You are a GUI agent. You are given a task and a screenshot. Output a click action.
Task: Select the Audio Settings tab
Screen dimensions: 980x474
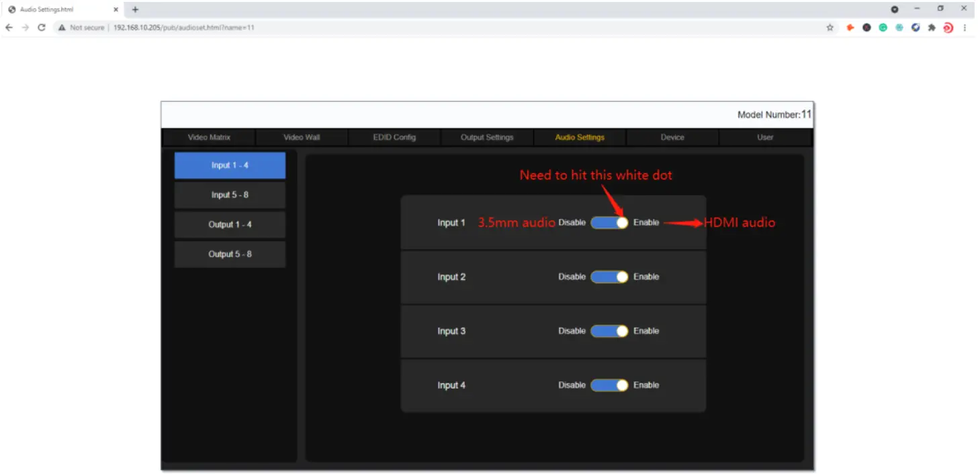tap(580, 137)
